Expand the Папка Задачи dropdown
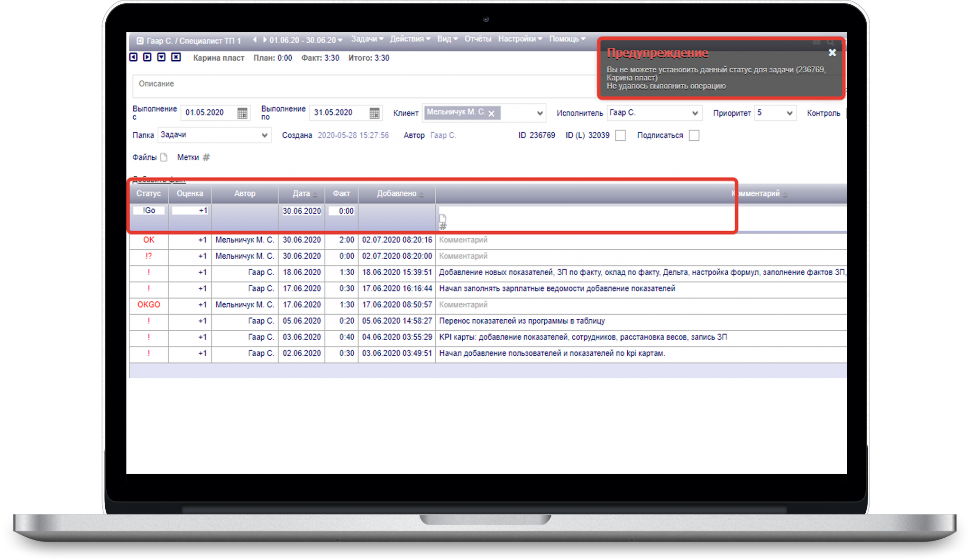Image resolution: width=971 pixels, height=560 pixels. 265,135
